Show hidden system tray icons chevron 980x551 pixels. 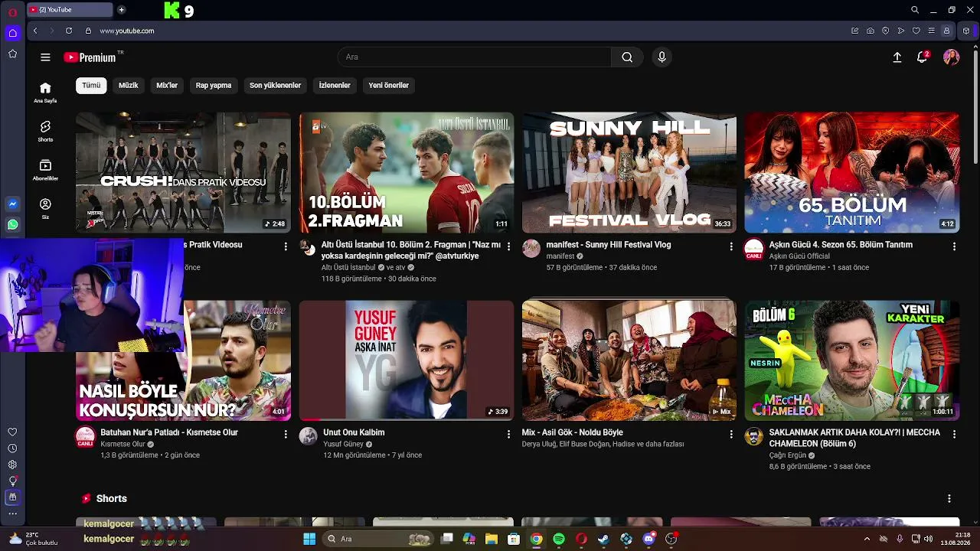coord(867,540)
